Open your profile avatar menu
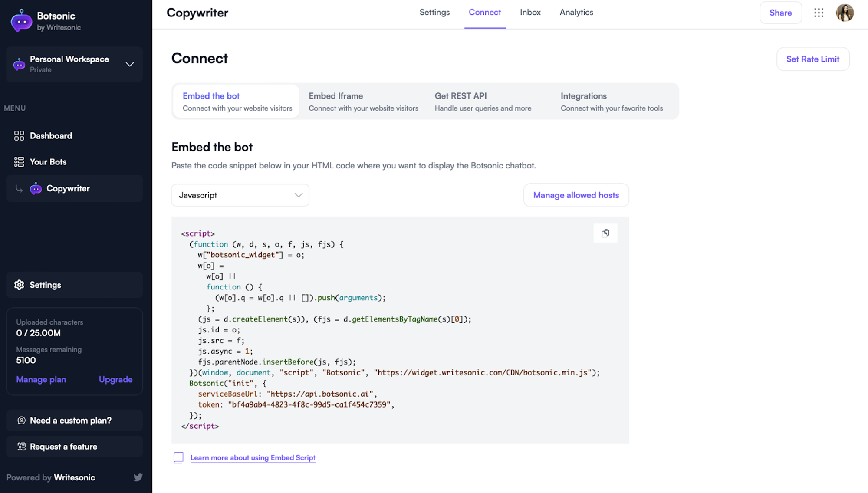This screenshot has height=493, width=868. tap(845, 13)
